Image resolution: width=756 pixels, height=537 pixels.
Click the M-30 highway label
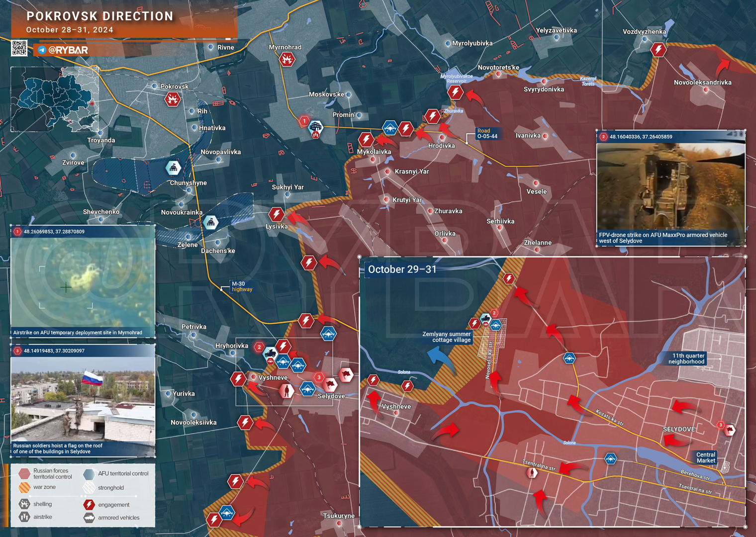coord(242,286)
